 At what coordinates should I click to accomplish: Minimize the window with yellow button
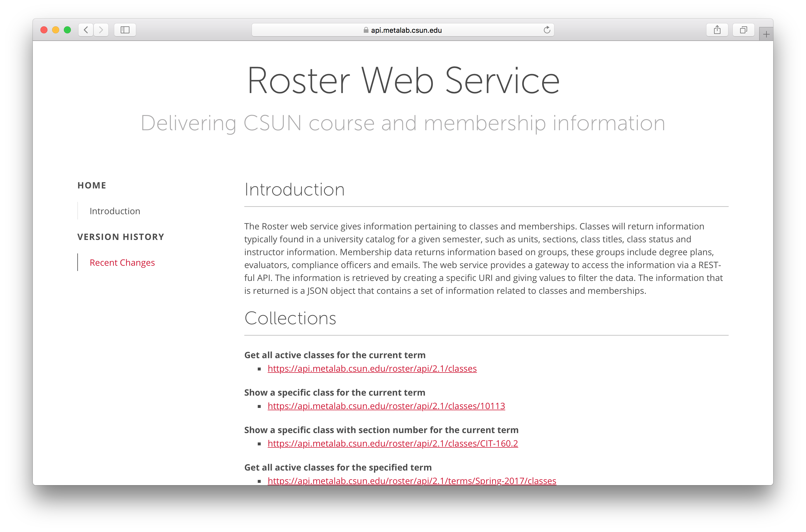(56, 30)
